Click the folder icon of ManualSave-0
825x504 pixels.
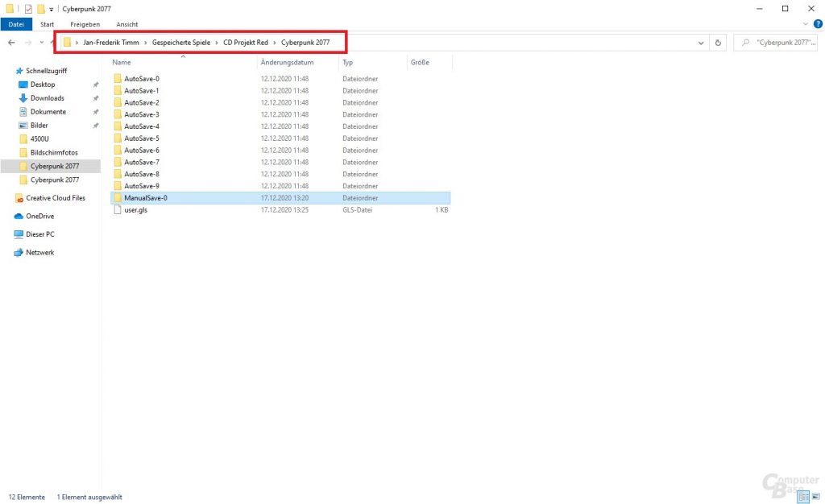(x=118, y=197)
